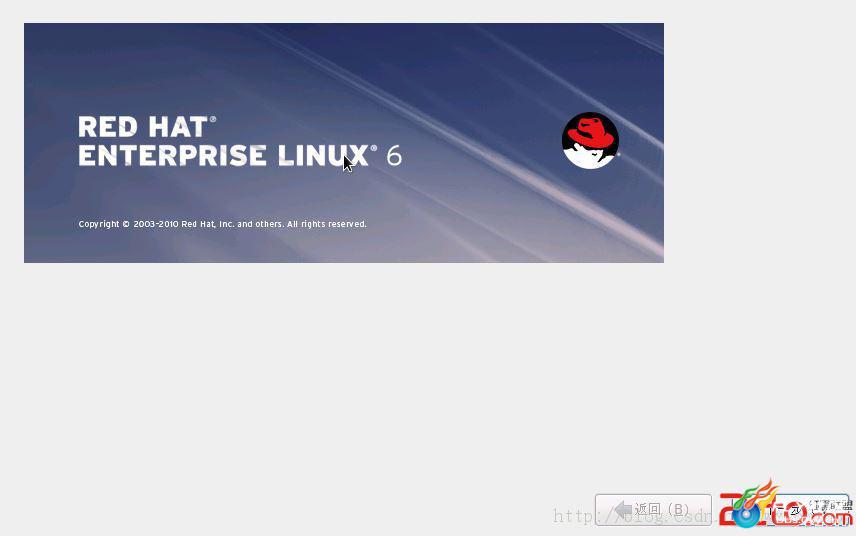
Task: Click the left arrow icon on the back button
Action: (x=623, y=510)
